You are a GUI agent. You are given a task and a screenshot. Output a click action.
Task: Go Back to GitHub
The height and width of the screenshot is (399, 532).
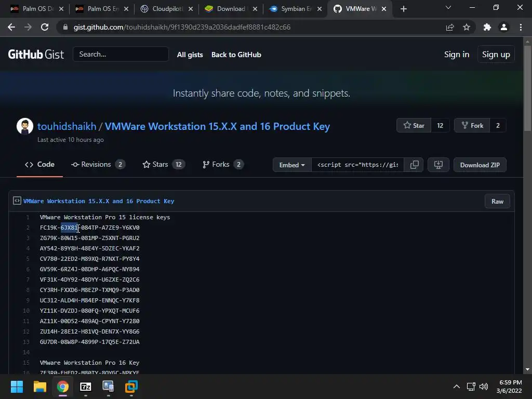coord(236,55)
